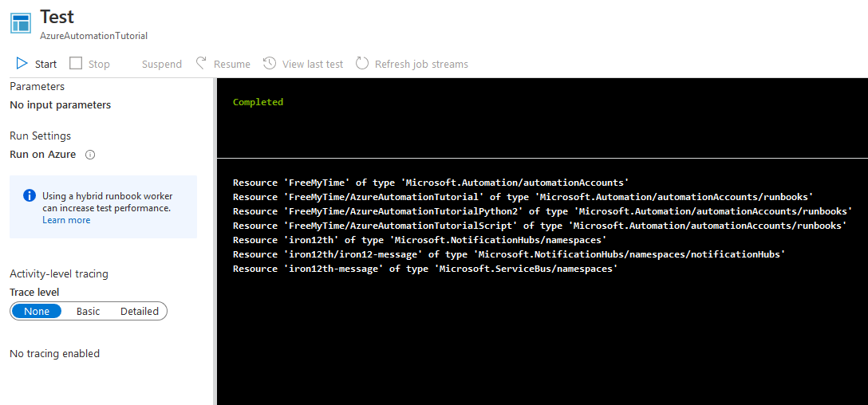Click the No input parameters text
This screenshot has height=405, width=868.
61,104
